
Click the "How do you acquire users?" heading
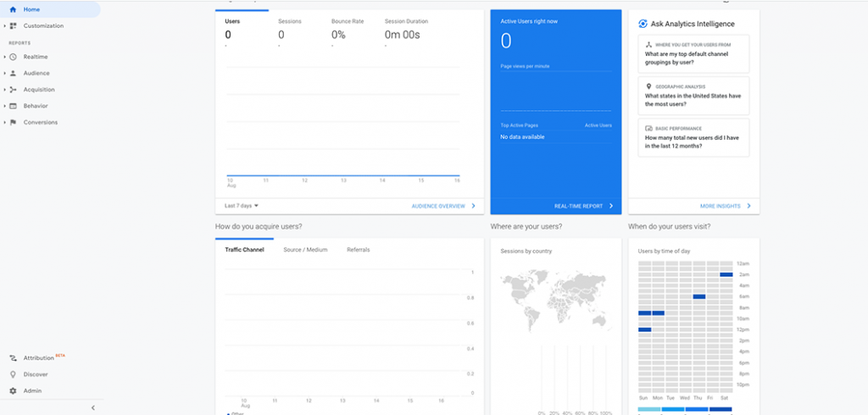click(259, 226)
